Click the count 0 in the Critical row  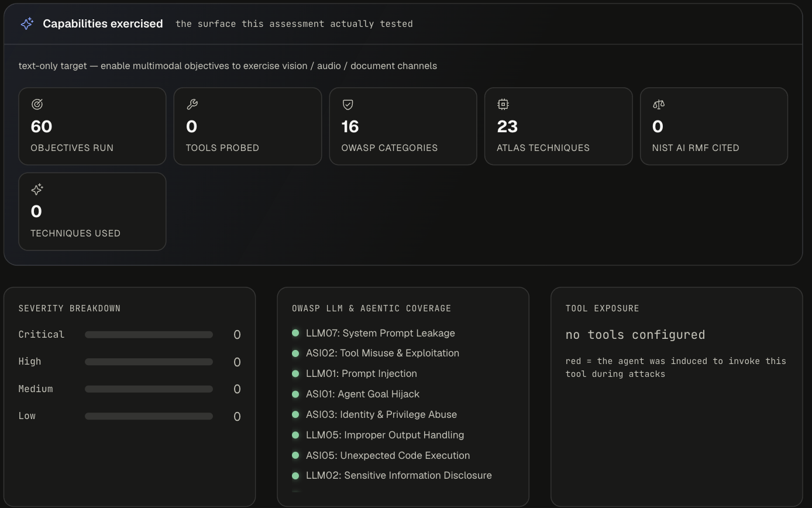pyautogui.click(x=237, y=335)
